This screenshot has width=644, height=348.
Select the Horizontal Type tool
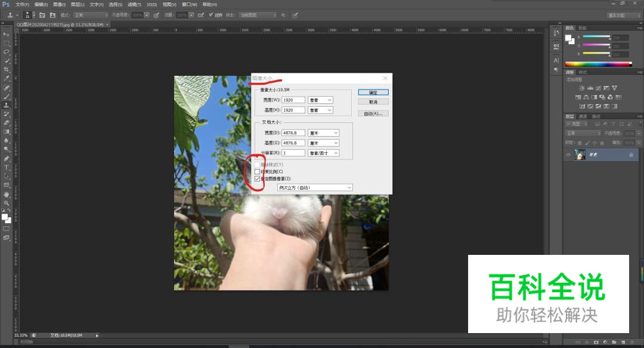[x=7, y=167]
